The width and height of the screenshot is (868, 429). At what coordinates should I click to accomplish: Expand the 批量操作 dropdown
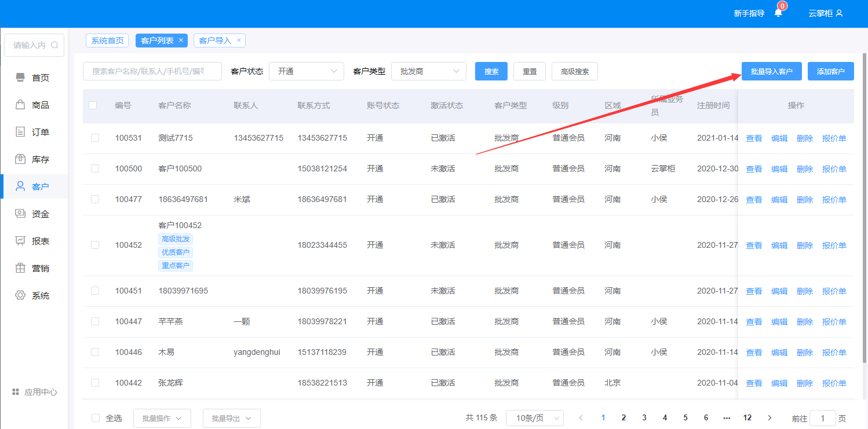coord(162,418)
